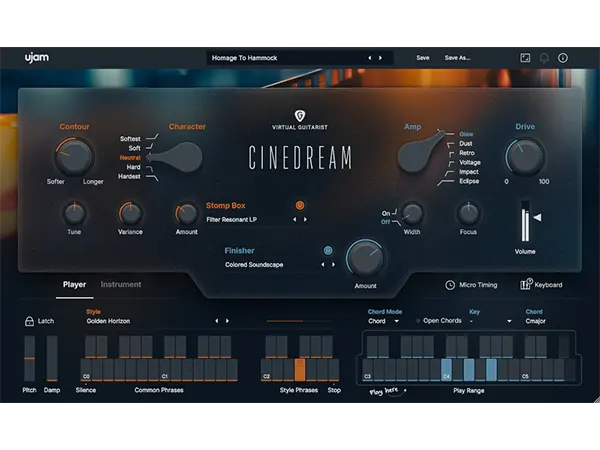Open Micro Timing clock icon
This screenshot has width=600, height=450.
click(x=450, y=285)
